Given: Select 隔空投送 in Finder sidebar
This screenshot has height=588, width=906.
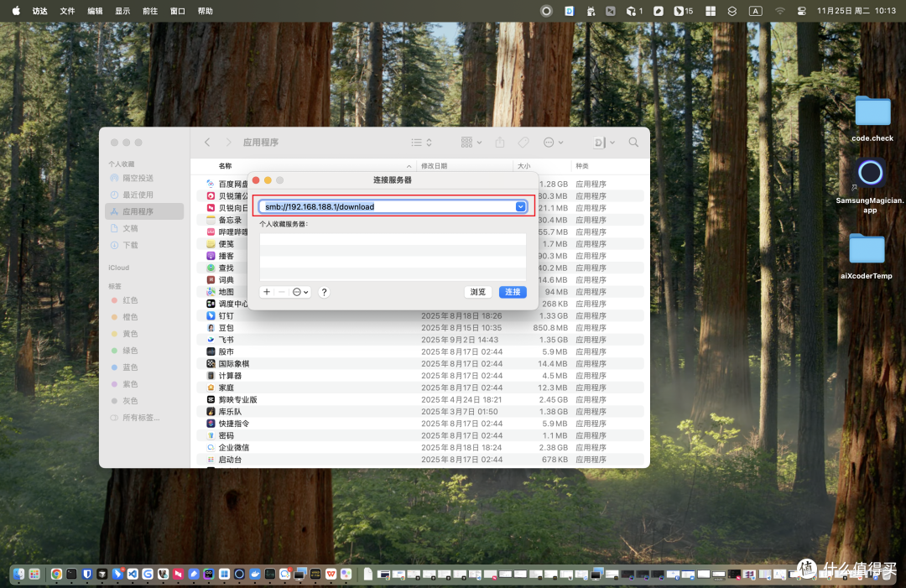Looking at the screenshot, I should coord(144,178).
